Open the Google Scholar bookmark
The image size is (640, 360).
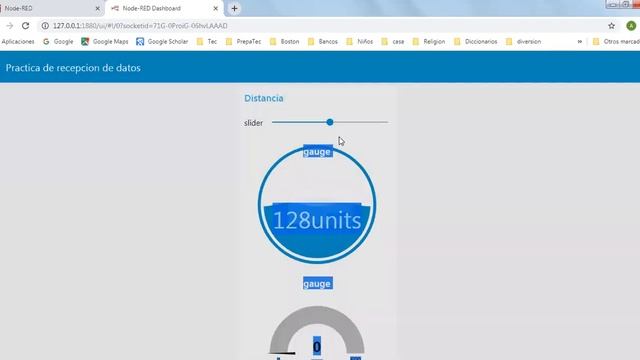pyautogui.click(x=162, y=42)
